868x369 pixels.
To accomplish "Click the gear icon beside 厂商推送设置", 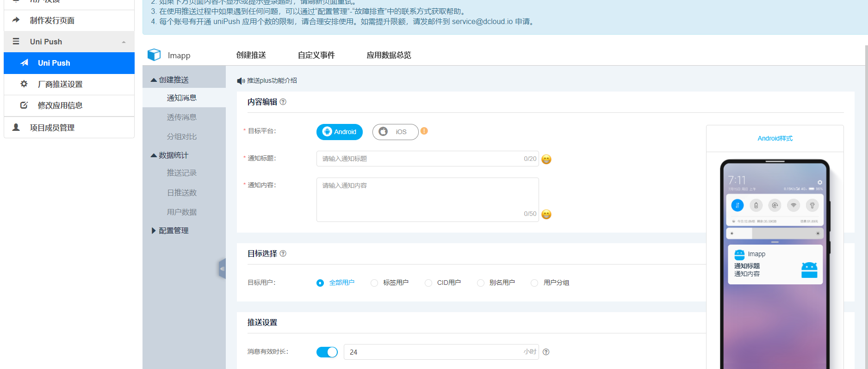I will coord(24,84).
